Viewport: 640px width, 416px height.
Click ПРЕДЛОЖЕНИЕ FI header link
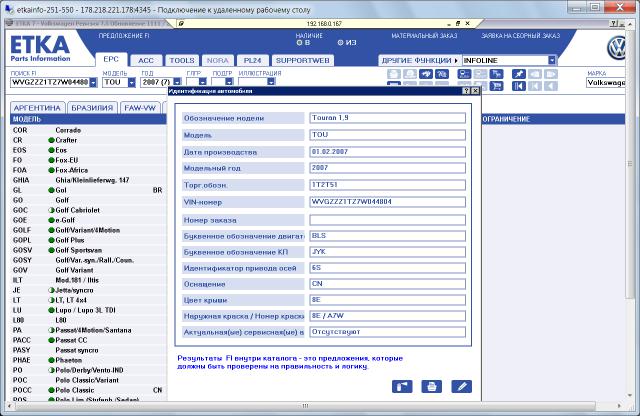124,36
